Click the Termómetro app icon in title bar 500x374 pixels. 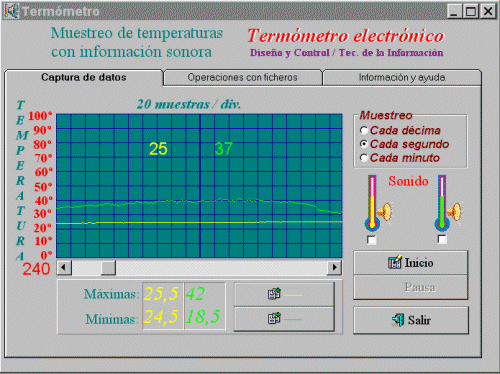(x=12, y=11)
